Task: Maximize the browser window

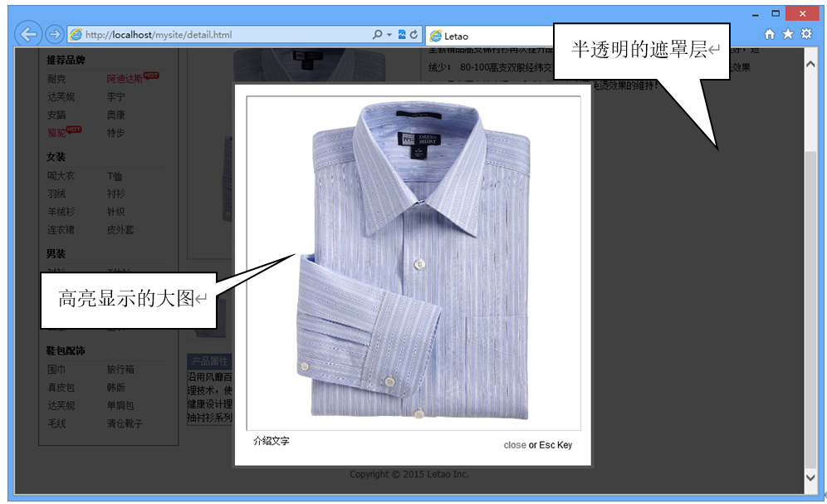Action: click(776, 14)
